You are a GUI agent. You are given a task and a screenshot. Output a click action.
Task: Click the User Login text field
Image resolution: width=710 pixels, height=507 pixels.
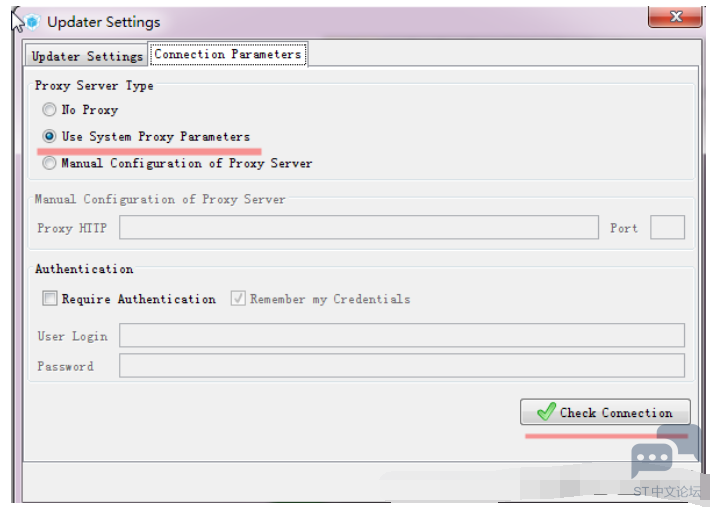(x=402, y=335)
